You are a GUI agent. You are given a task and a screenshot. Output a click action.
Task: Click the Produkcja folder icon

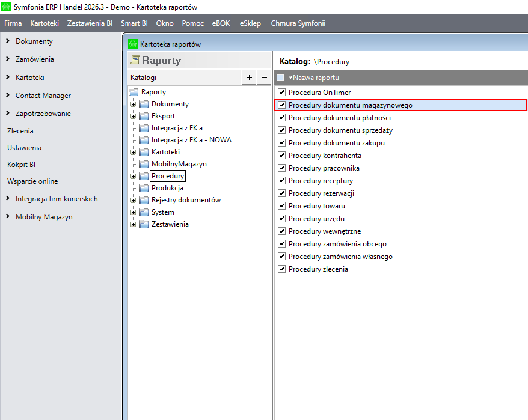pos(144,188)
